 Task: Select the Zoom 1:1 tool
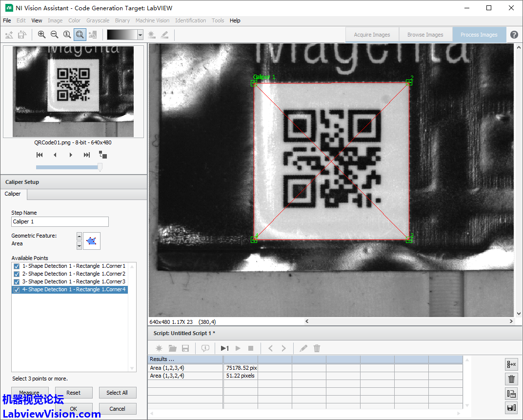click(x=67, y=35)
